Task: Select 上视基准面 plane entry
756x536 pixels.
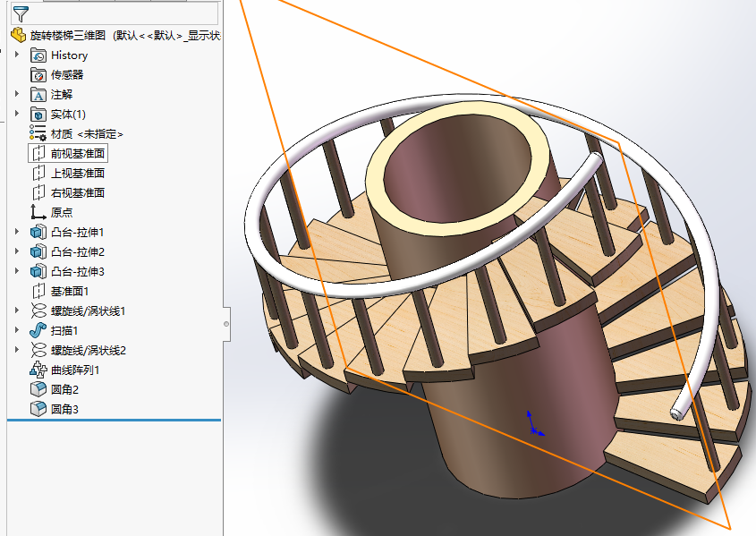Action: [x=77, y=174]
